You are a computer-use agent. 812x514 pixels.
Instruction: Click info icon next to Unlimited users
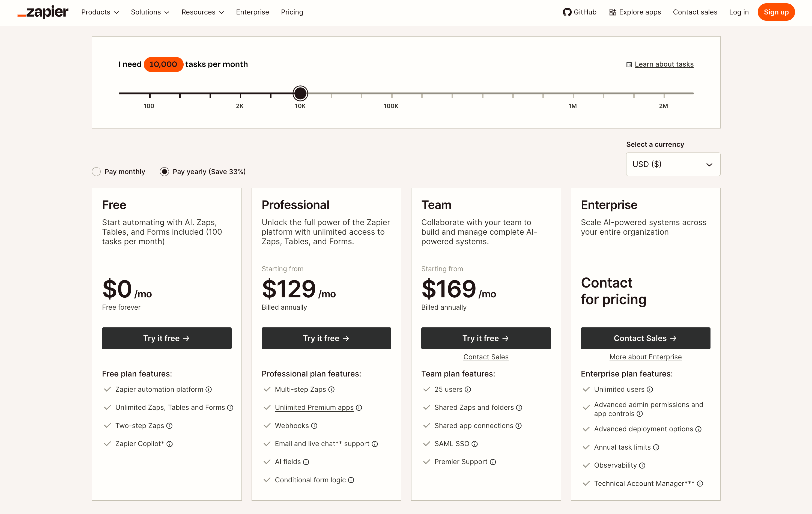(650, 390)
